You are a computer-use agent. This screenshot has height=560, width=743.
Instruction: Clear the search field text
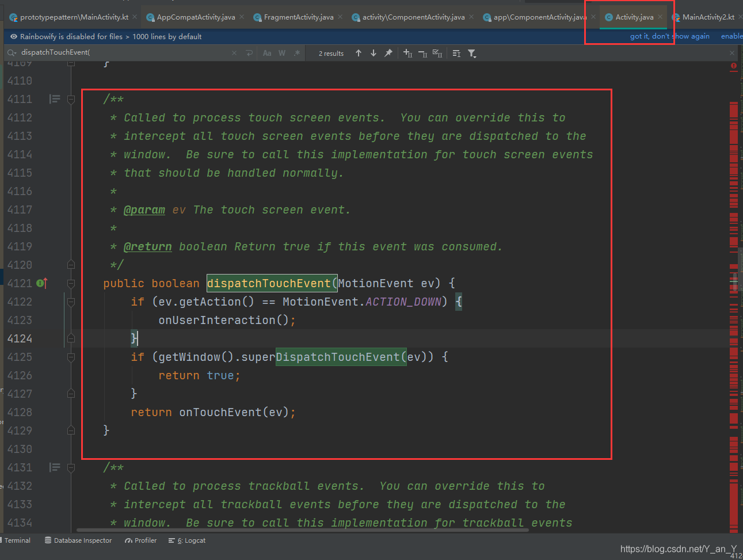[x=234, y=53]
